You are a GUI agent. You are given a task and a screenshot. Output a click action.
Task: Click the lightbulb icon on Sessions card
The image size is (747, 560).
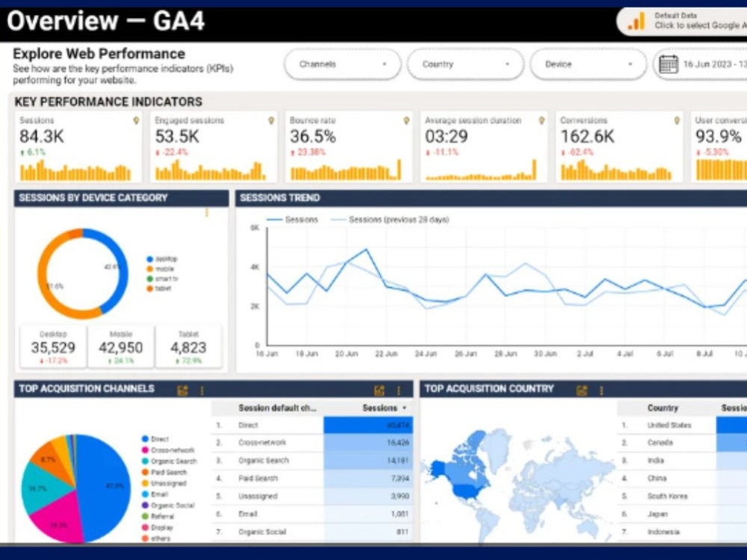coord(136,120)
